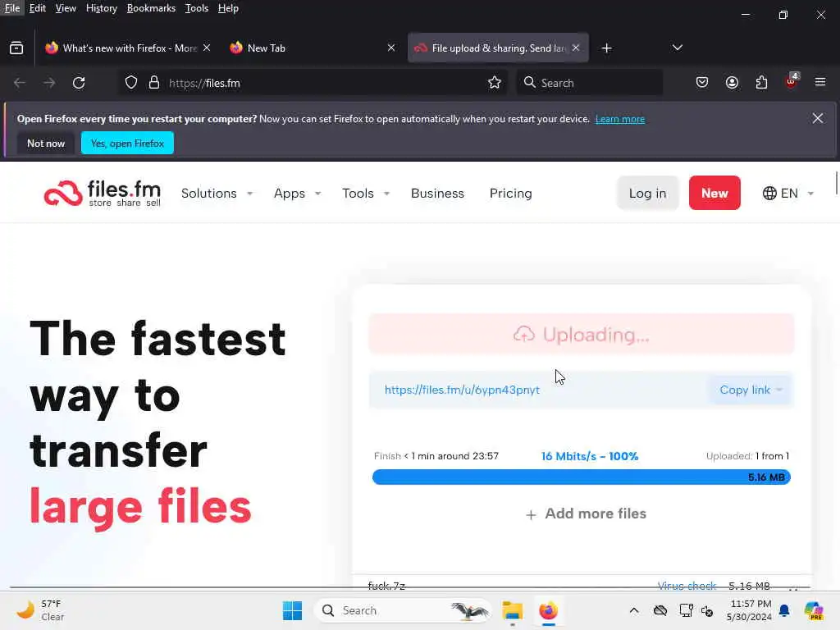Open Firefox View tabs list icon
Viewport: 840px width, 630px height.
pos(16,48)
